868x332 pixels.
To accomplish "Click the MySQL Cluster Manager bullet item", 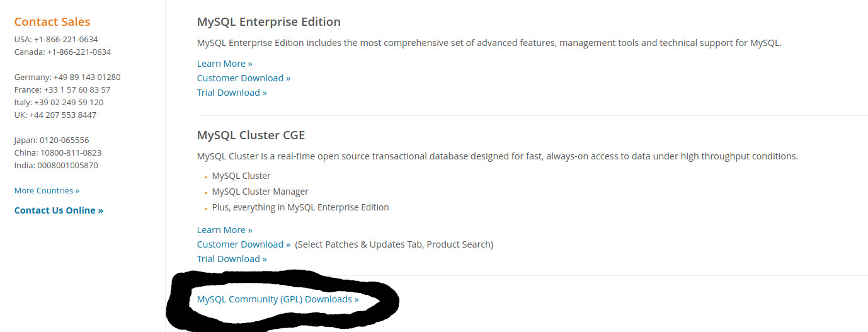I will (260, 192).
